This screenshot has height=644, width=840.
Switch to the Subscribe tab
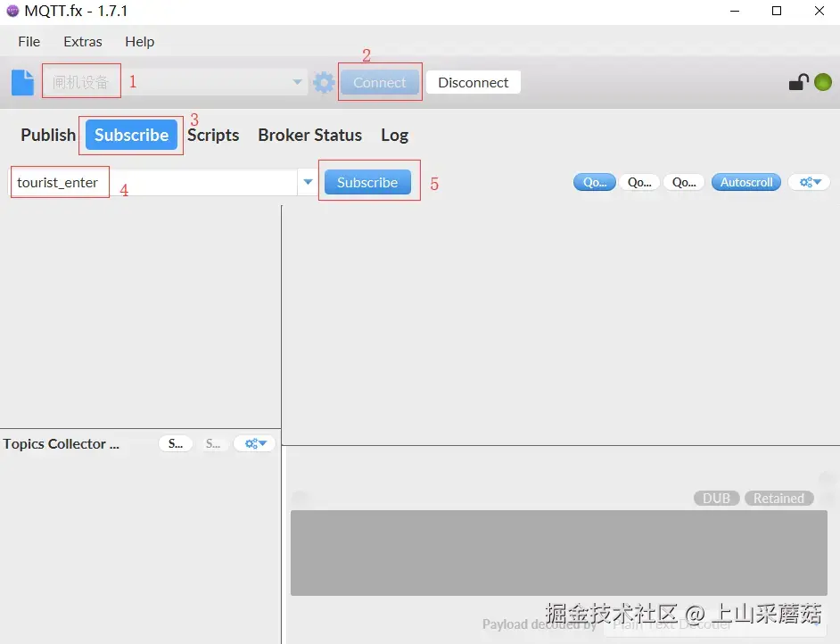coord(131,135)
